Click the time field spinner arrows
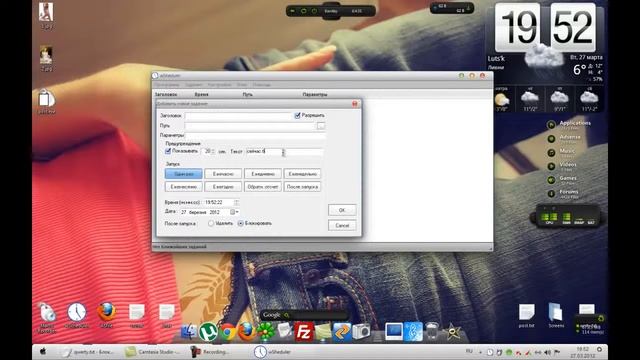640x360 pixels. 236,202
